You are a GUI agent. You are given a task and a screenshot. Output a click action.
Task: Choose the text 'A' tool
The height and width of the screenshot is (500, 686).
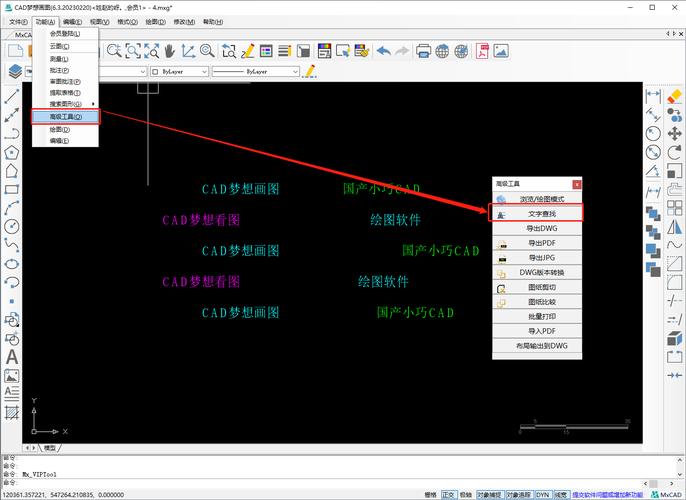click(x=12, y=357)
